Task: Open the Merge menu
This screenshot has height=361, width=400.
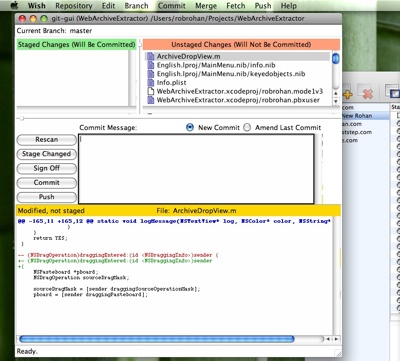Action: coord(206,6)
